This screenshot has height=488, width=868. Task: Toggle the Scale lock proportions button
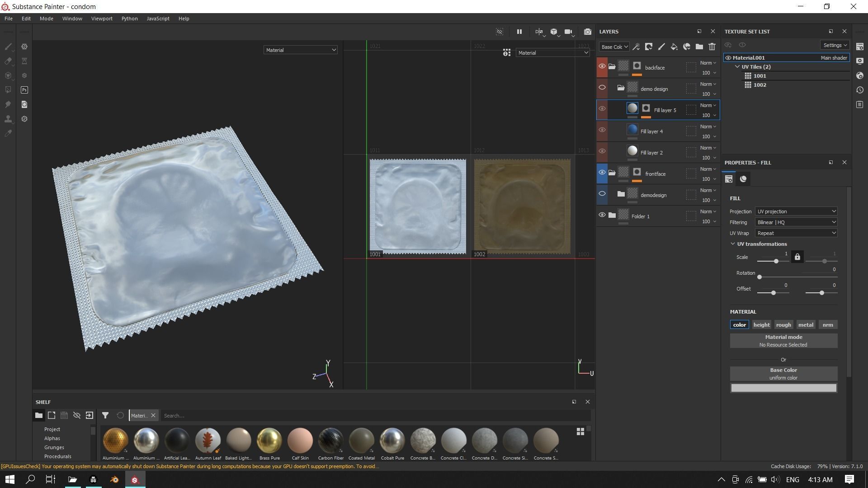click(x=797, y=257)
